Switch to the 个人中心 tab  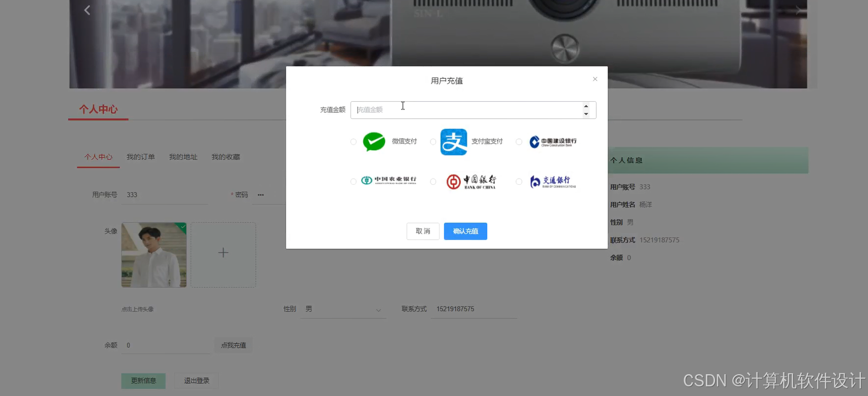[x=98, y=157]
